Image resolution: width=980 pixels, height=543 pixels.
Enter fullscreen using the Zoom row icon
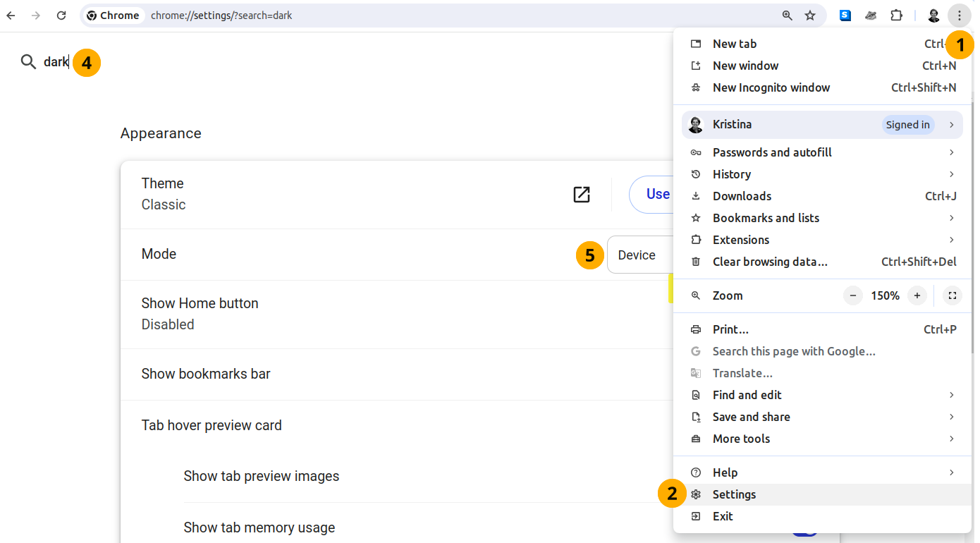tap(952, 295)
